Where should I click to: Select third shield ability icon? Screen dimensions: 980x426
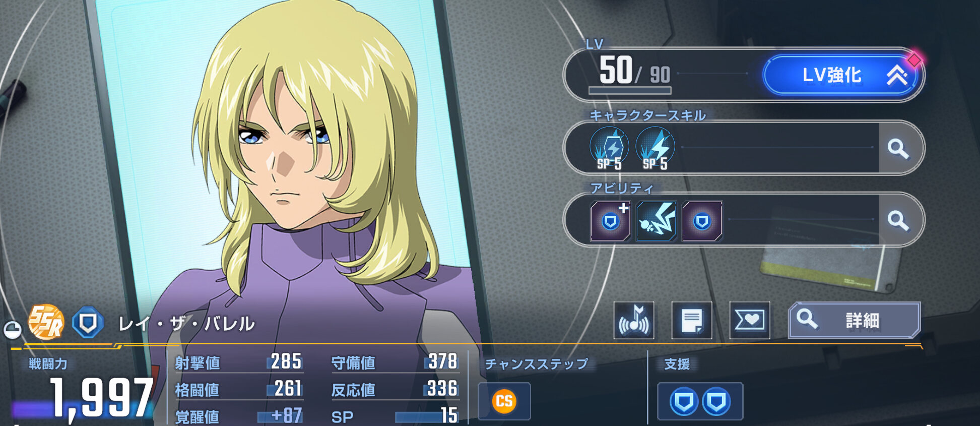[702, 221]
